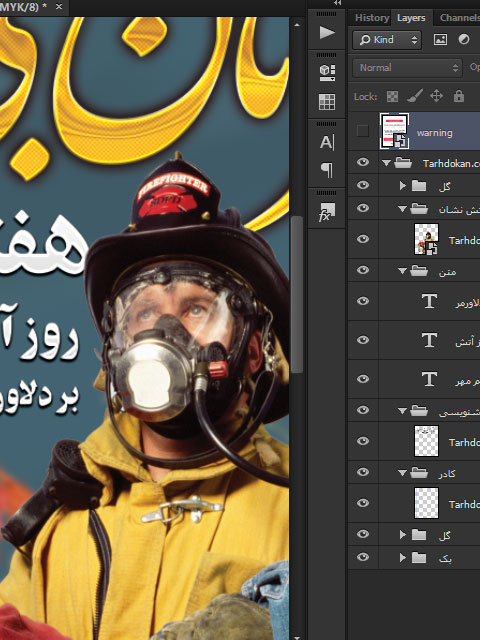Open the Character panel icon
480x640 pixels.
327,142
